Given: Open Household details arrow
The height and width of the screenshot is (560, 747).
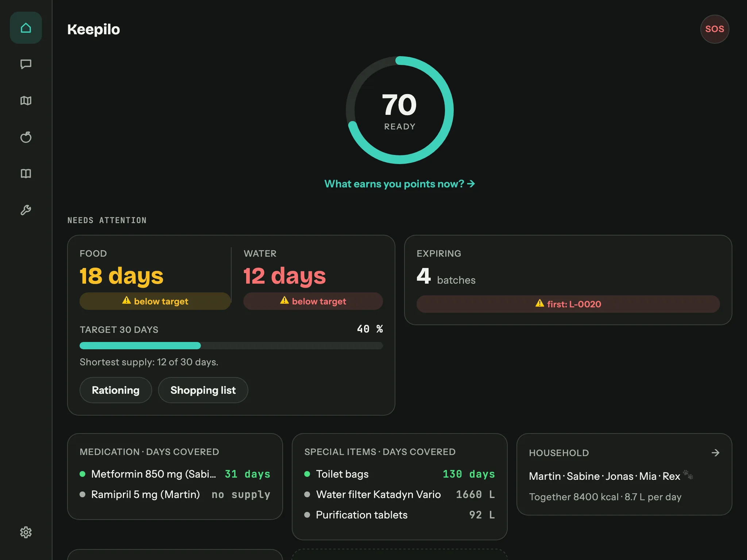Looking at the screenshot, I should coord(715,453).
